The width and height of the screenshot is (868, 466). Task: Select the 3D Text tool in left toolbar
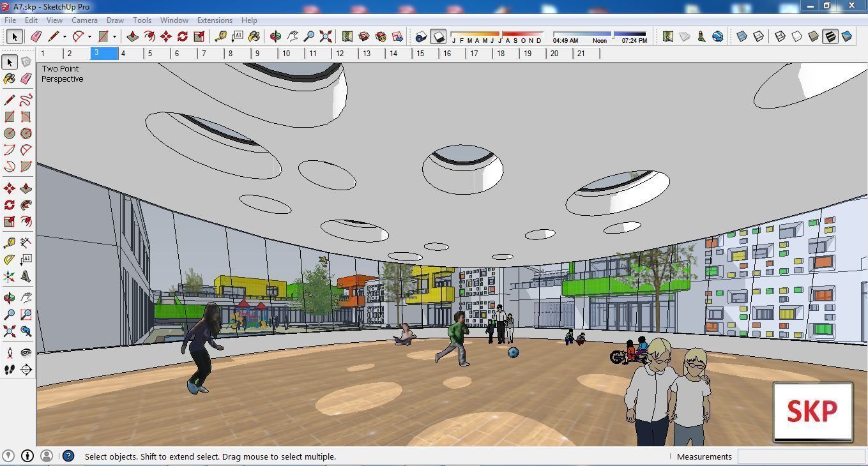point(26,276)
